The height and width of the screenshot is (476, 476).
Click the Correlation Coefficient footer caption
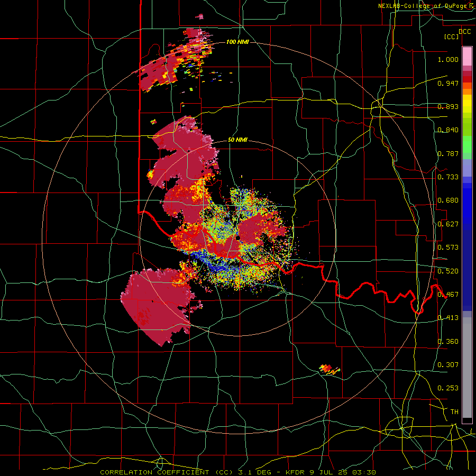click(238, 472)
